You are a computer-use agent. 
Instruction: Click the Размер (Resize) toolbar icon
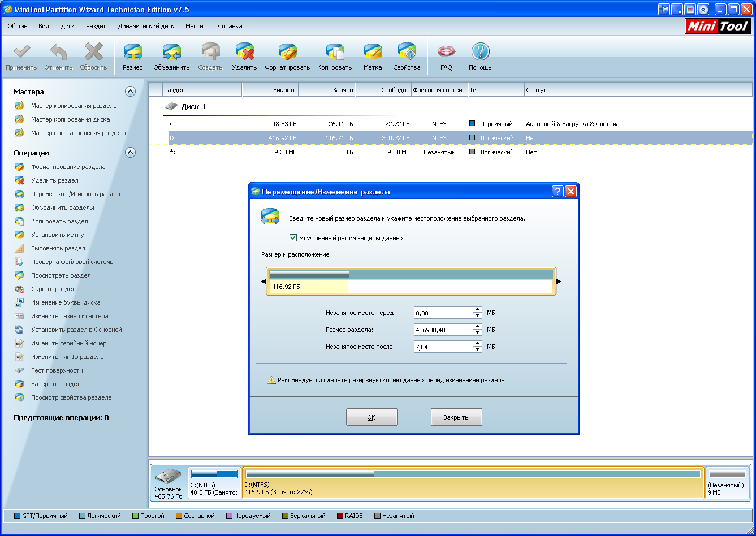click(132, 53)
